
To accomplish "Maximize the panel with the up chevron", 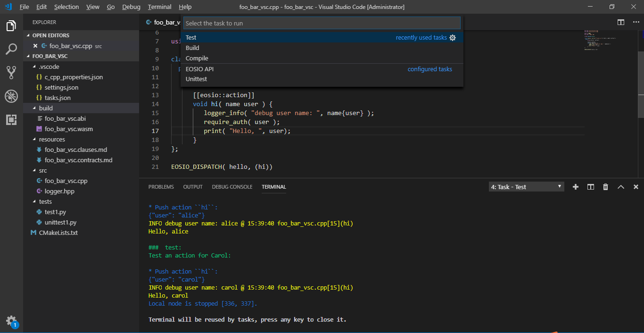I will click(x=621, y=187).
